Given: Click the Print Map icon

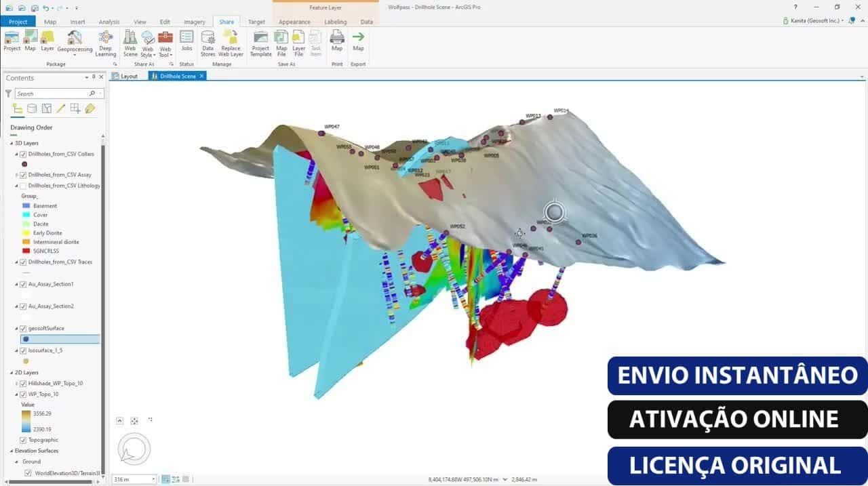Looking at the screenshot, I should (337, 41).
